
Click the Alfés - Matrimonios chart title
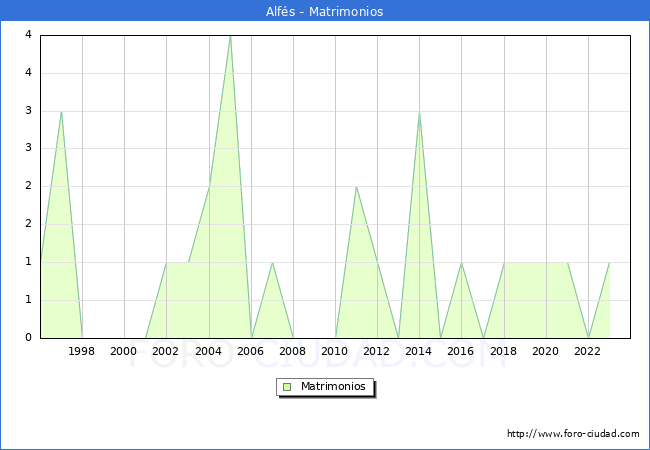[325, 11]
